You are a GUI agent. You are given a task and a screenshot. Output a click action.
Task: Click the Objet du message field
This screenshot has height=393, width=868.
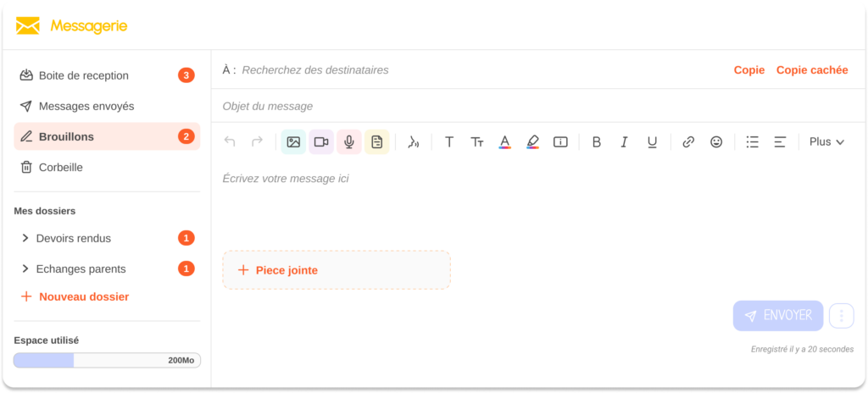[x=538, y=106]
